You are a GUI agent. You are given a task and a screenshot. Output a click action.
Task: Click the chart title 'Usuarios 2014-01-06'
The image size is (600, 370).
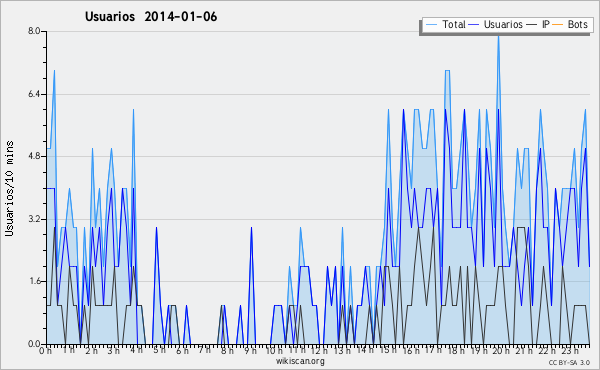coord(151,17)
